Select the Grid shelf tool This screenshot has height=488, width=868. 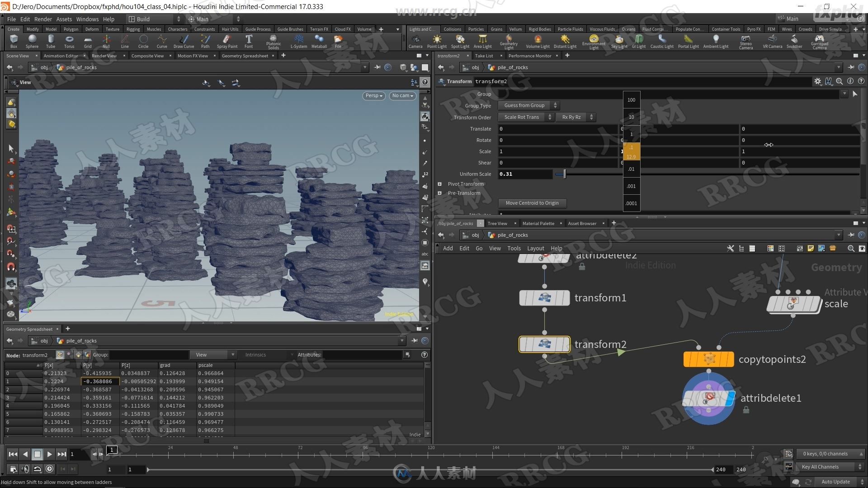[x=88, y=41]
